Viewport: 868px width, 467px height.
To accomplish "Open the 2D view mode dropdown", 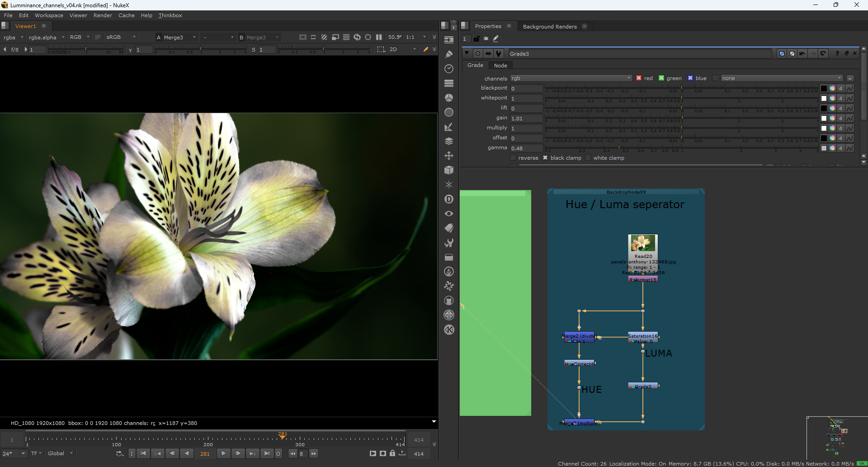I will (402, 49).
